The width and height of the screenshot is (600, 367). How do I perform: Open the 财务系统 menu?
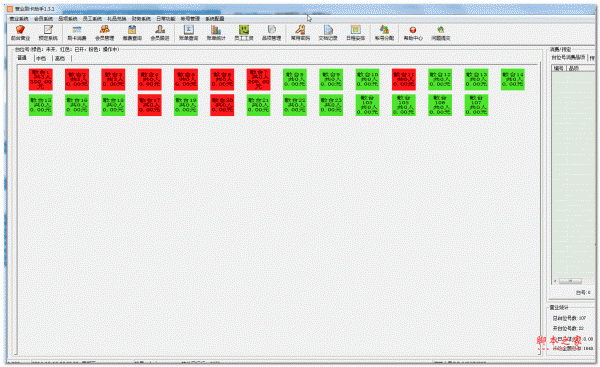pos(141,19)
